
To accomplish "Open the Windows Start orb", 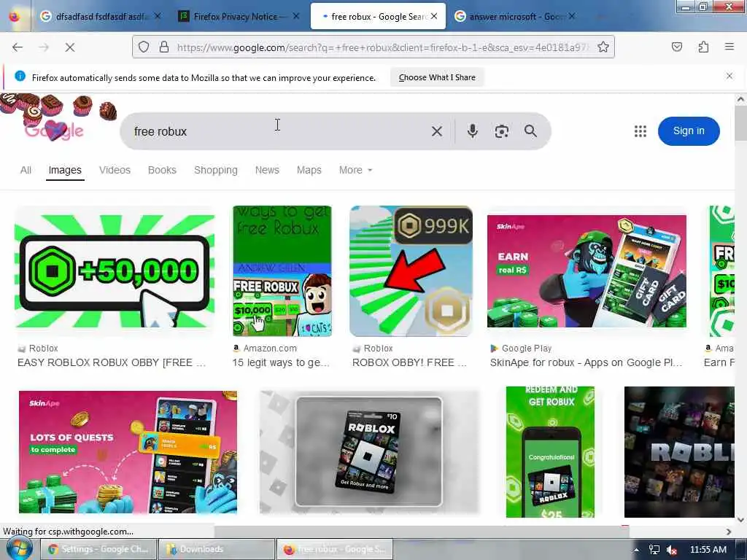I will coord(18,548).
